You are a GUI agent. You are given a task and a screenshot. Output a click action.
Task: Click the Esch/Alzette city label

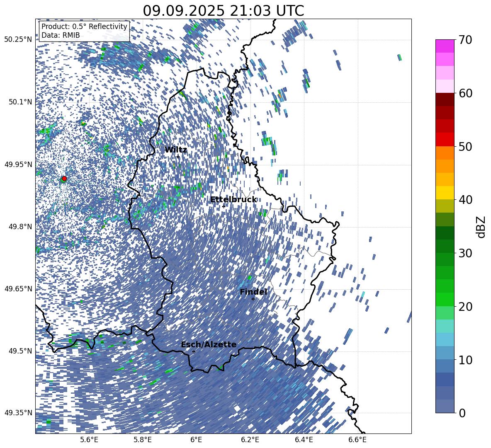[x=209, y=344]
